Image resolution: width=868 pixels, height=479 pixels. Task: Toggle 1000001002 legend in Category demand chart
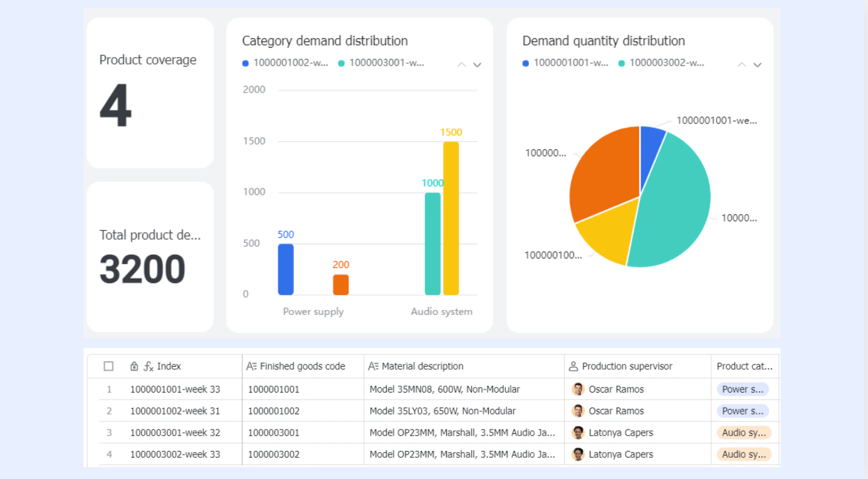coord(285,63)
